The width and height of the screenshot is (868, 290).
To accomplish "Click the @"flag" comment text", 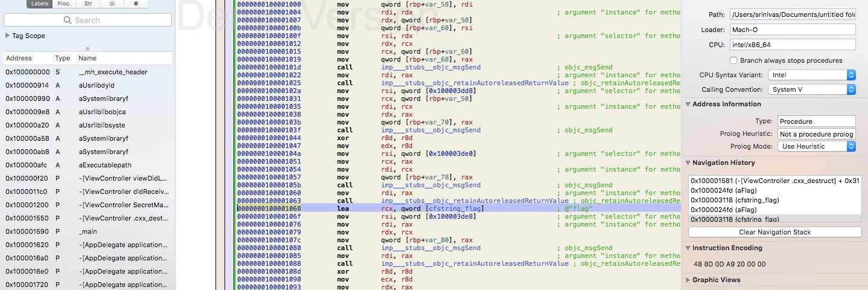I will point(574,208).
